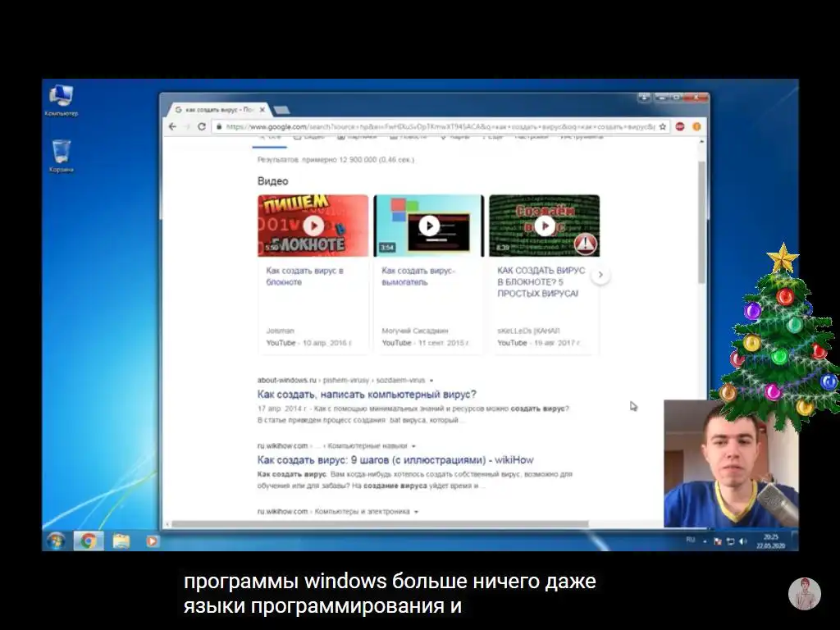Click the clock showing 20:25
Viewport: 840px width, 630px height.
[x=770, y=541]
